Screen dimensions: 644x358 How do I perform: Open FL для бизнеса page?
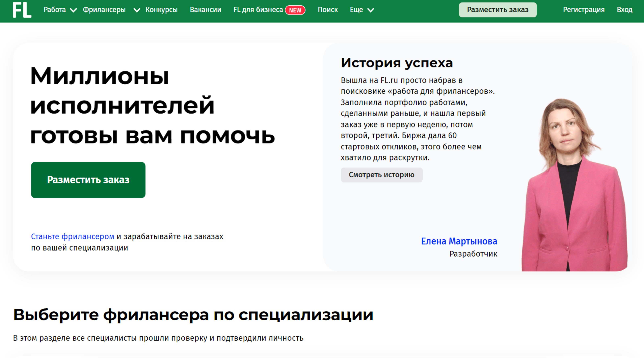click(258, 10)
